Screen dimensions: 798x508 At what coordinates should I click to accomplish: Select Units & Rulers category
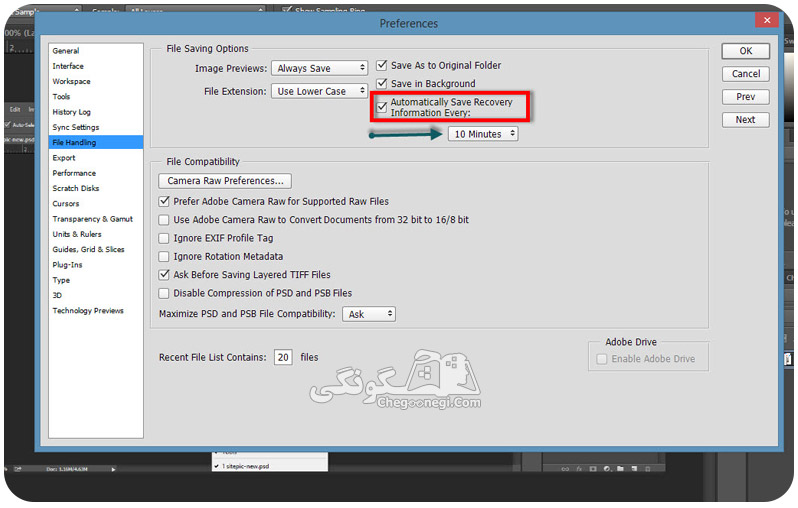coord(96,234)
